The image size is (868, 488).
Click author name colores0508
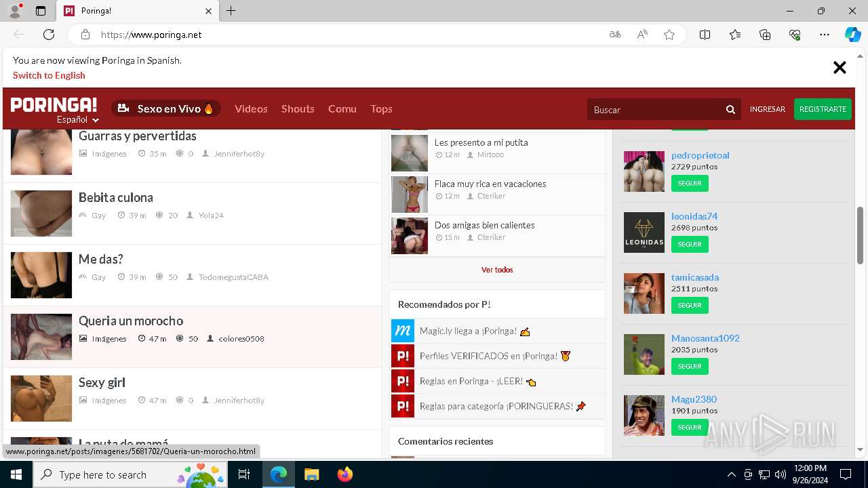(241, 339)
